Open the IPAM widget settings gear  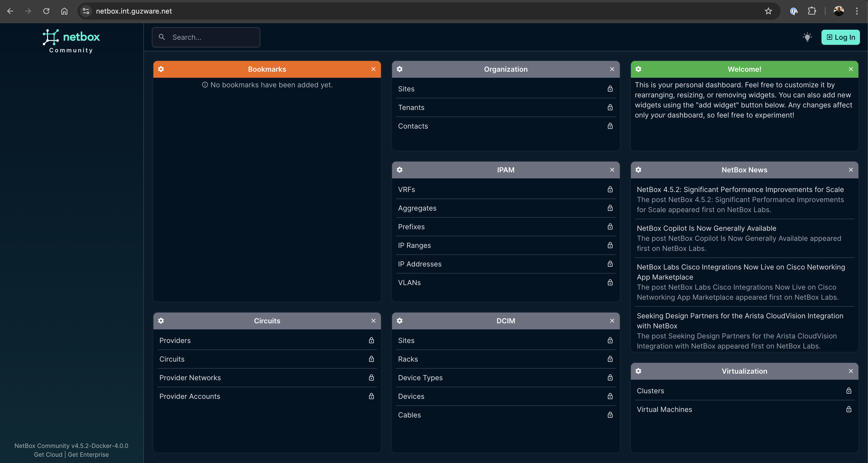400,170
